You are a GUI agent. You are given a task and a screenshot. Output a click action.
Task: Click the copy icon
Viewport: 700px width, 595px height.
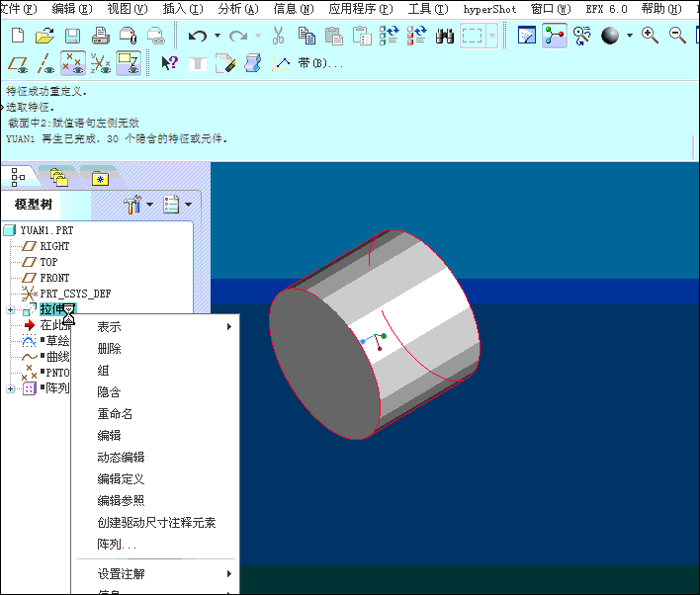pos(306,36)
